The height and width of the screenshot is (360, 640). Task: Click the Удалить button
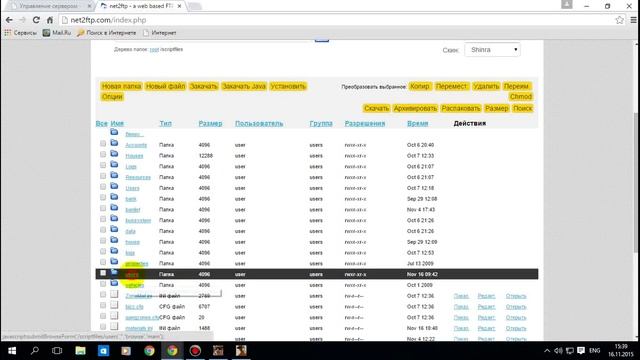tap(486, 86)
